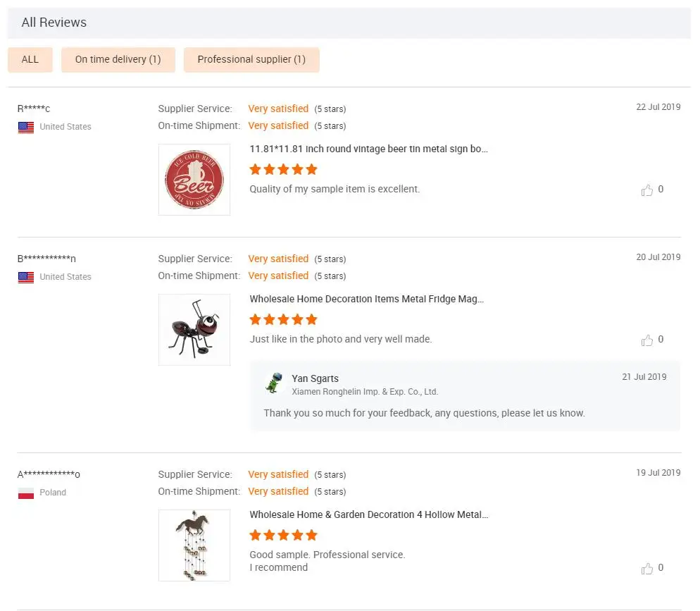The image size is (700, 611).
Task: Click the United States flag beside R*****c
Action: click(26, 128)
